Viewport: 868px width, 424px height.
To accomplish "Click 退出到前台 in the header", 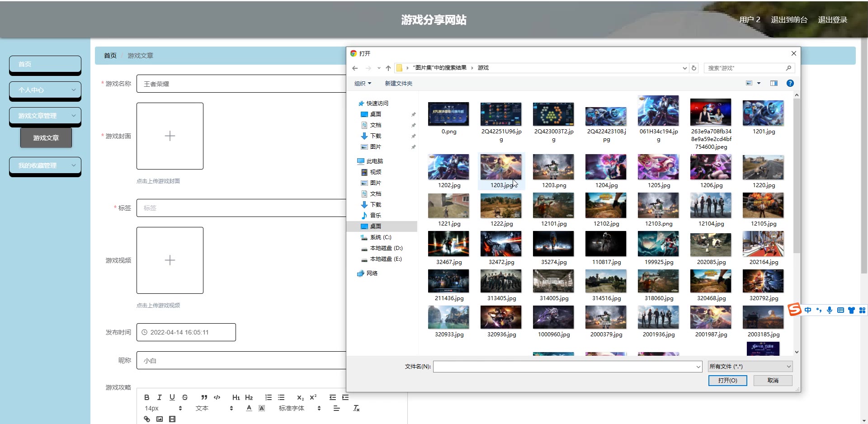I will click(789, 19).
